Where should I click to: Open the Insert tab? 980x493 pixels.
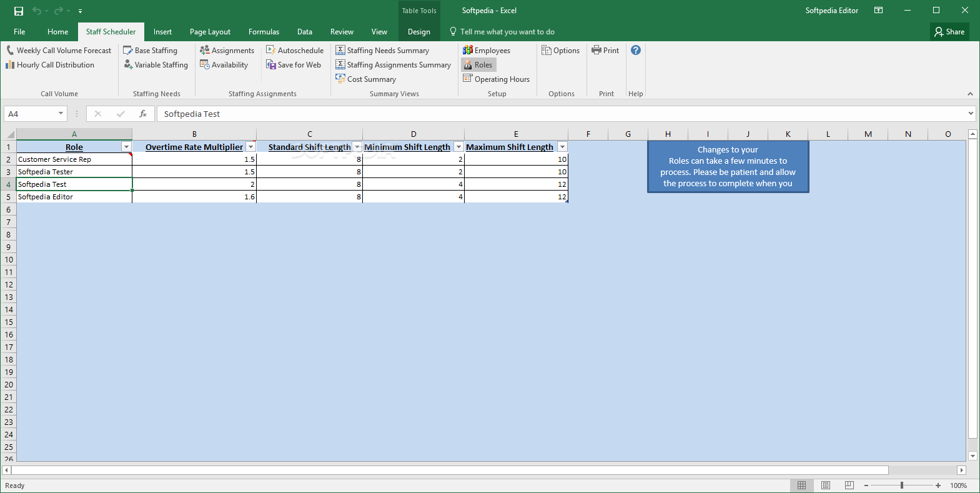click(162, 32)
